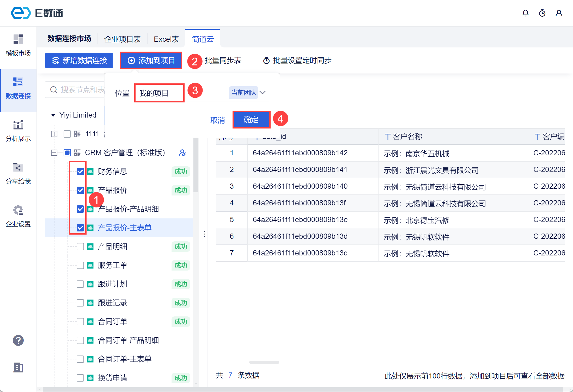Click the 取消 cancel link

[217, 120]
